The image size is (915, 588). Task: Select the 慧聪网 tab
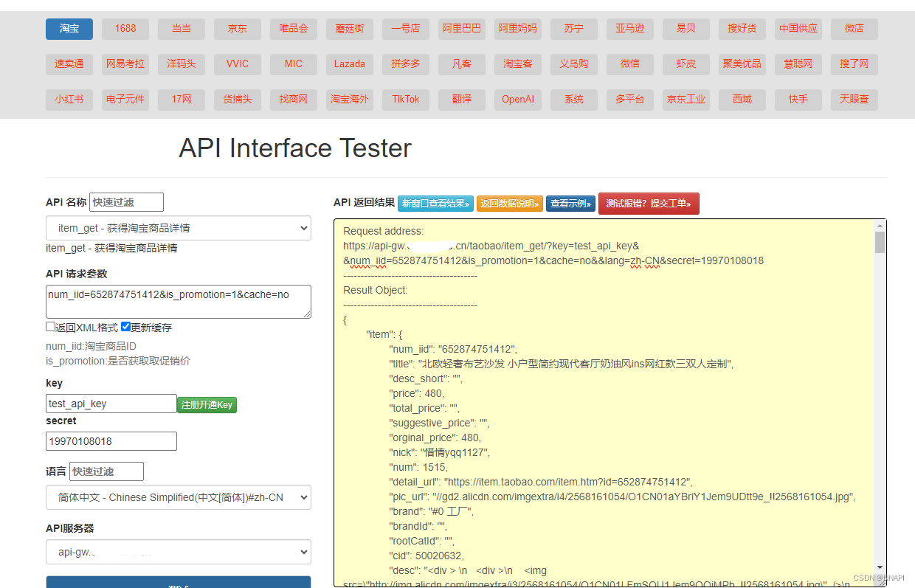coord(798,64)
